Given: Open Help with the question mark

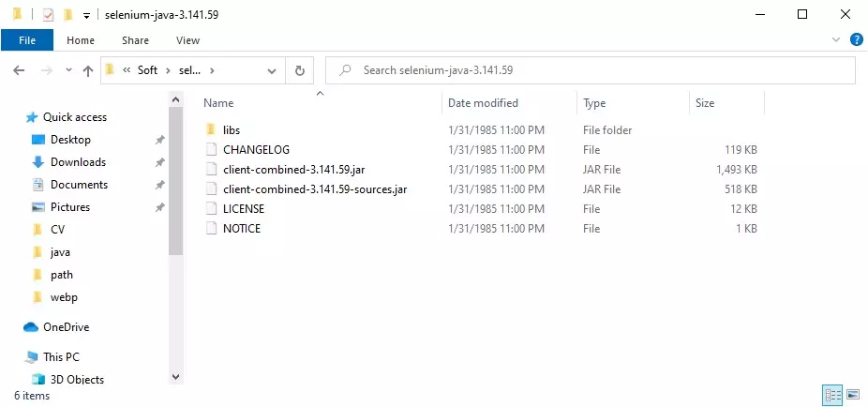Looking at the screenshot, I should 856,39.
